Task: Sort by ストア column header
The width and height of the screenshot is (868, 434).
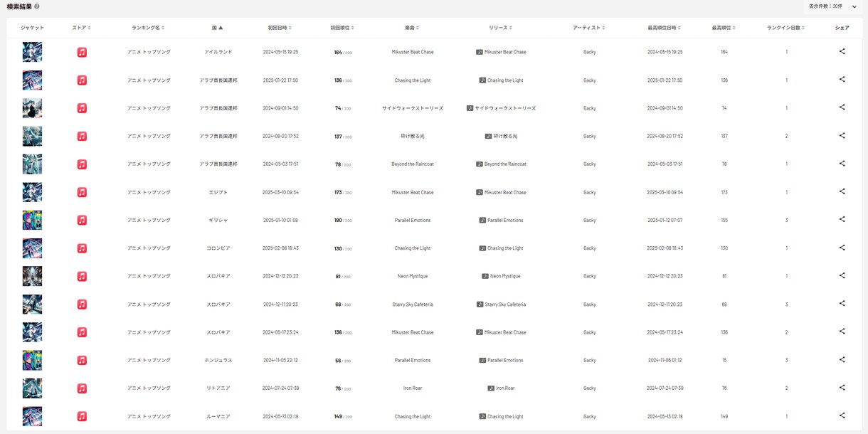Action: tap(81, 28)
